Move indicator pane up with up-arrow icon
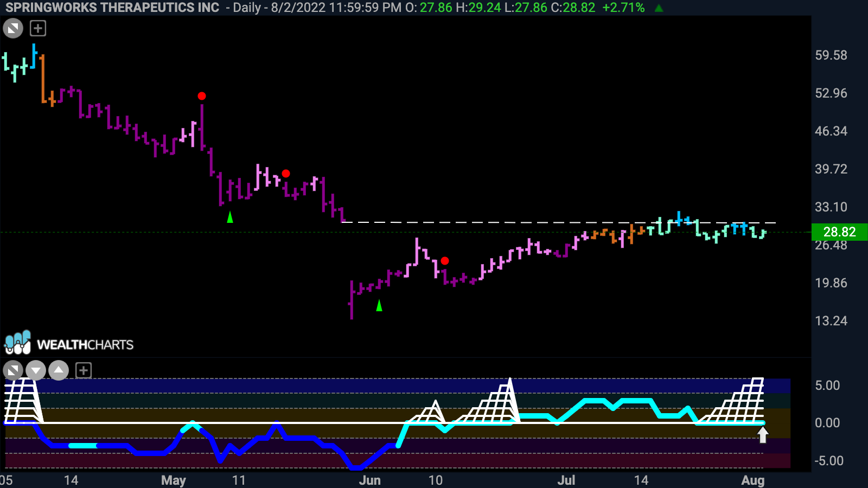Viewport: 868px width, 488px height. [x=59, y=371]
